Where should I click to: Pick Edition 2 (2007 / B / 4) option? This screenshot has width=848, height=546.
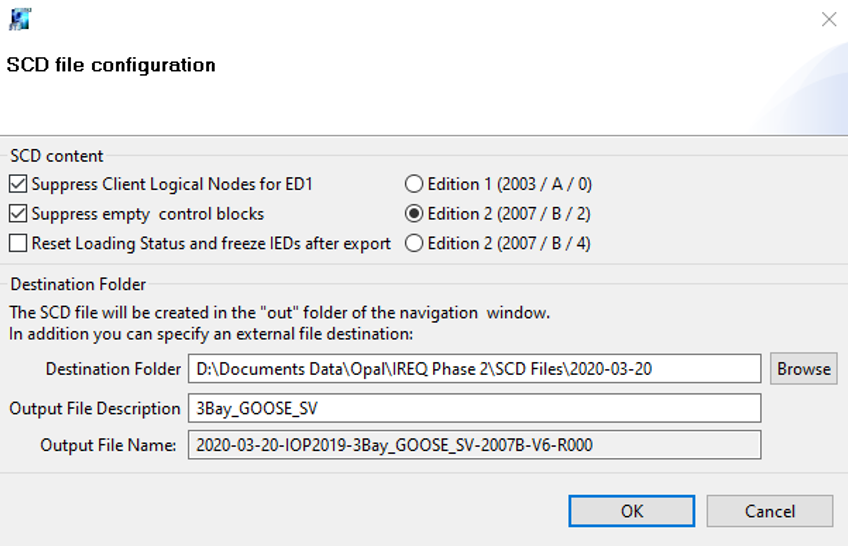coord(414,243)
